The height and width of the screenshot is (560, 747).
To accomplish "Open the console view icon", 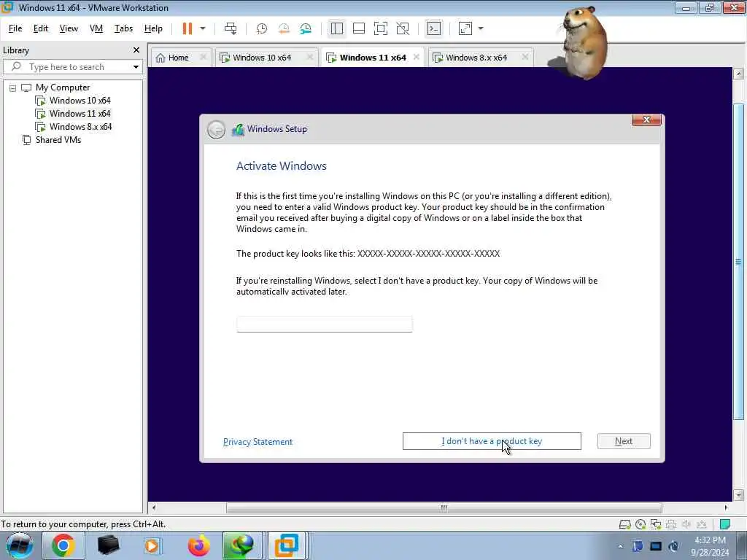I will click(433, 28).
